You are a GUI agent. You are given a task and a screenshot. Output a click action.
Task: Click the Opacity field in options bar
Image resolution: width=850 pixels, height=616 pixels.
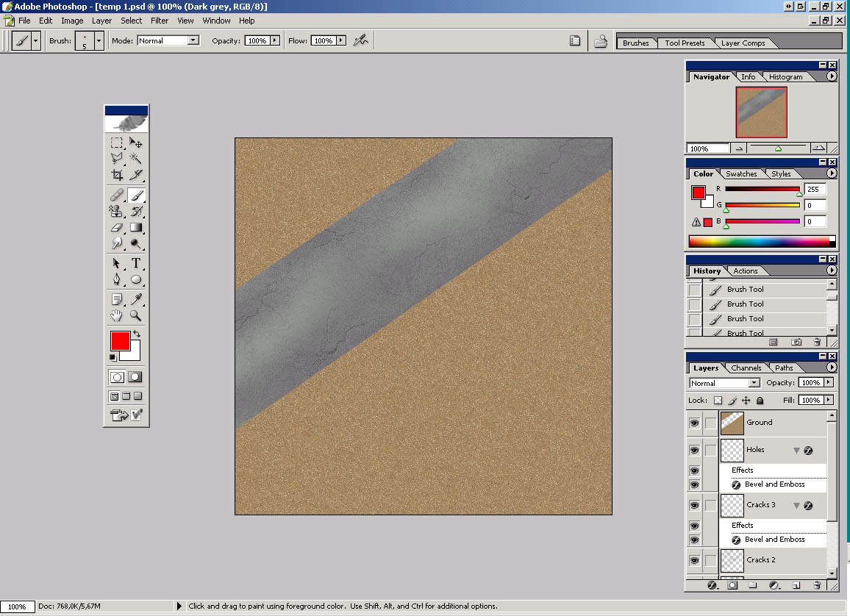tap(257, 40)
